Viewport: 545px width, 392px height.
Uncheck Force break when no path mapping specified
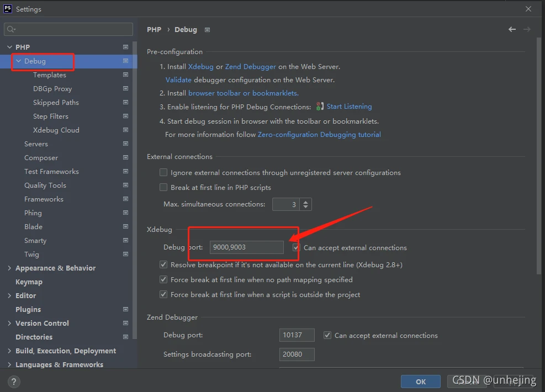[x=163, y=279]
